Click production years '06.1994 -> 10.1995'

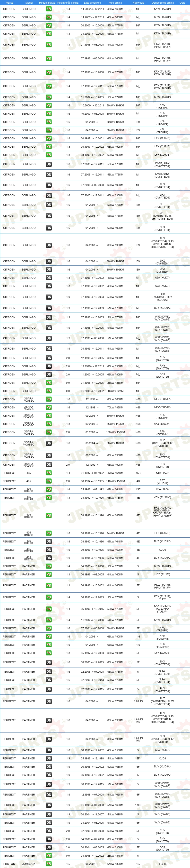click(x=92, y=481)
